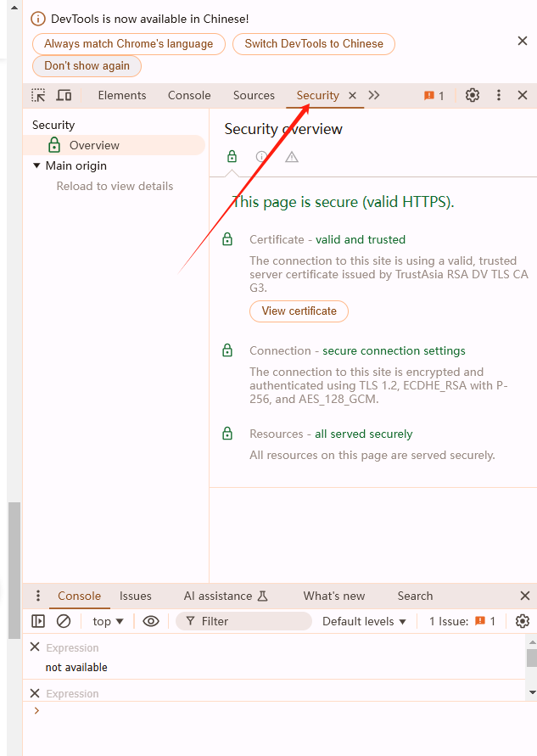
Task: Toggle the device toolbar icon
Action: [64, 95]
